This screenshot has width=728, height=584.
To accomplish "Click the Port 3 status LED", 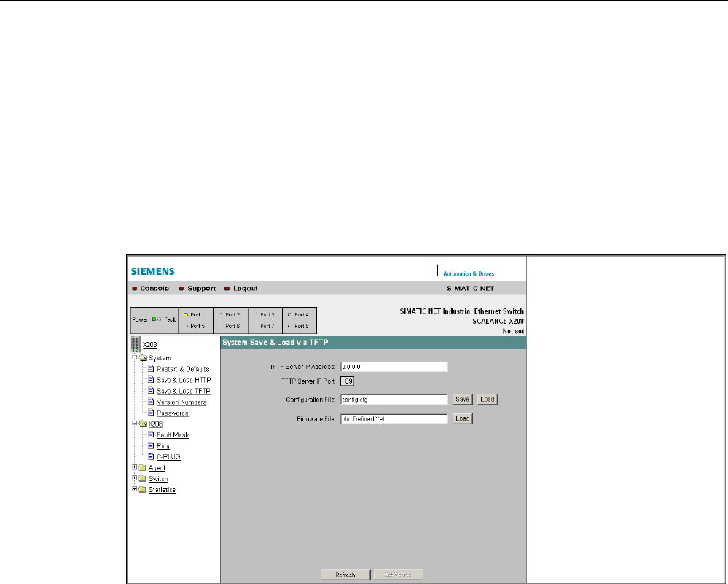I will (255, 314).
